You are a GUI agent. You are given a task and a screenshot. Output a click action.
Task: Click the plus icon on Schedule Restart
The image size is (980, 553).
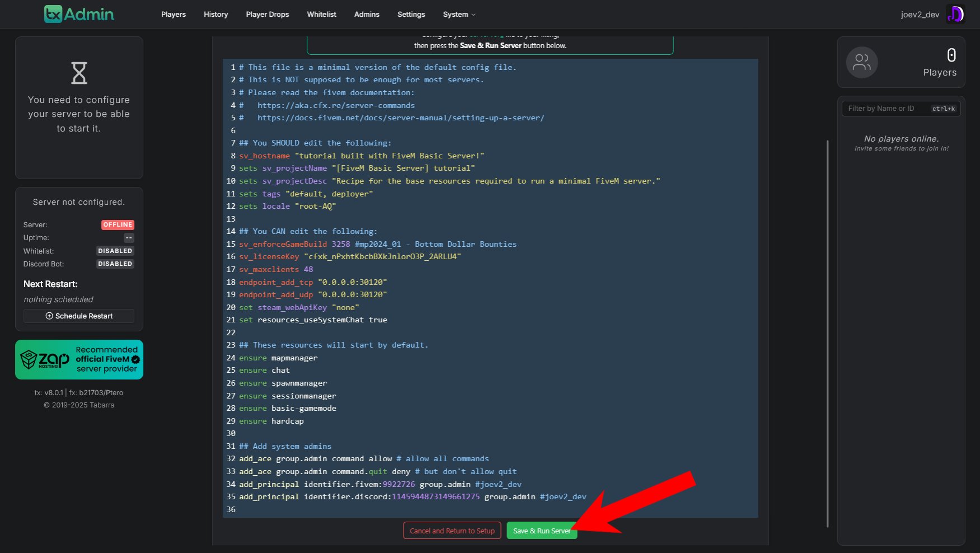tap(49, 316)
